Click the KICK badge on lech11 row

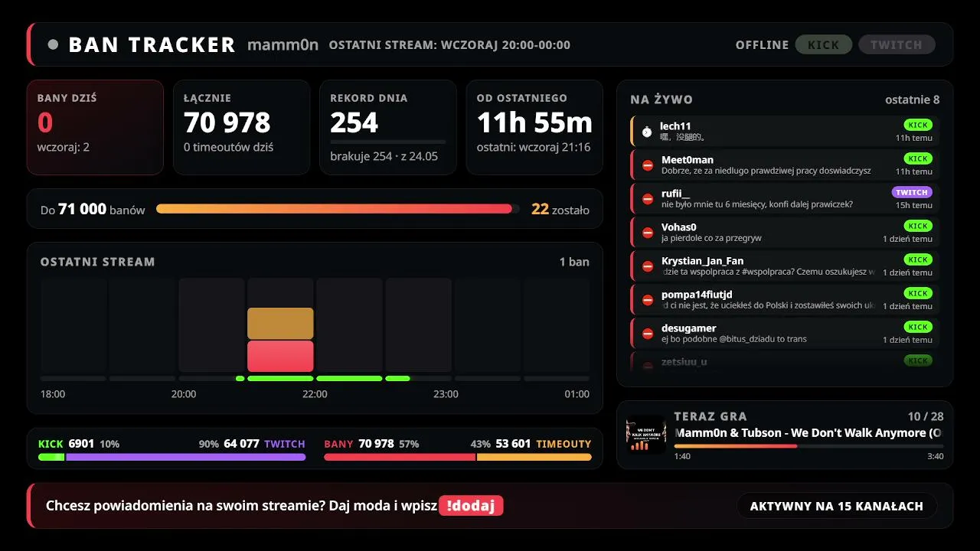(918, 125)
